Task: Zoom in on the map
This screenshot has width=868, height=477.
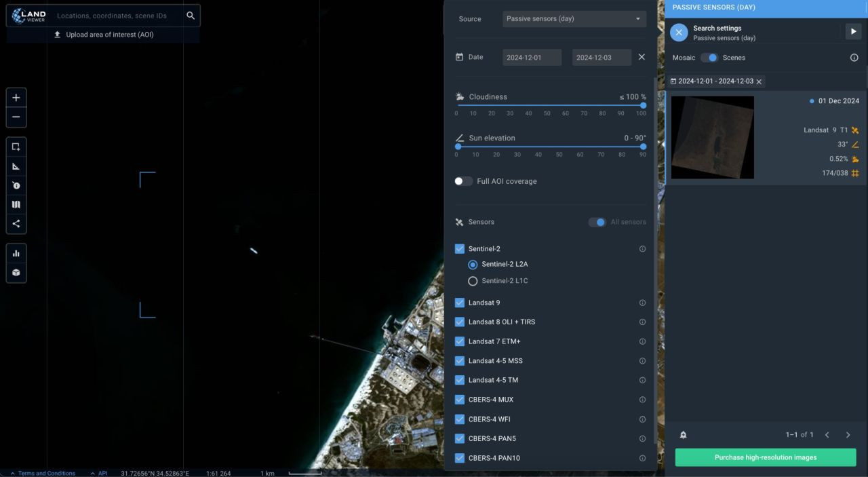Action: [x=16, y=98]
